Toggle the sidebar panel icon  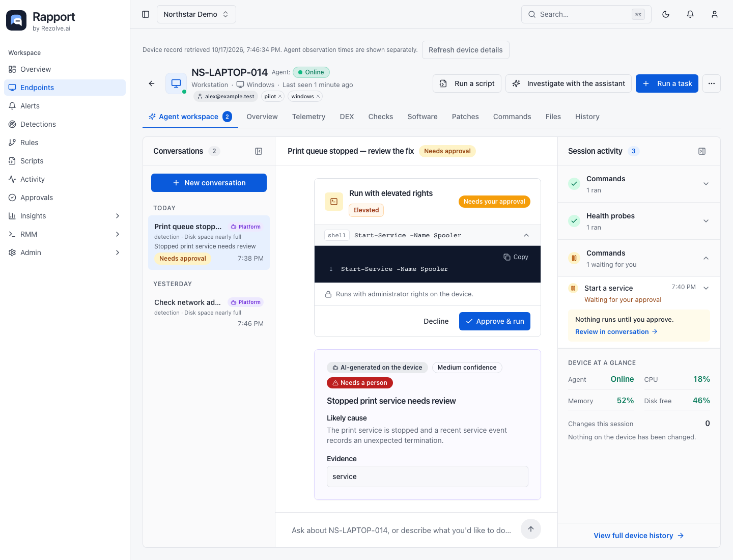(146, 14)
